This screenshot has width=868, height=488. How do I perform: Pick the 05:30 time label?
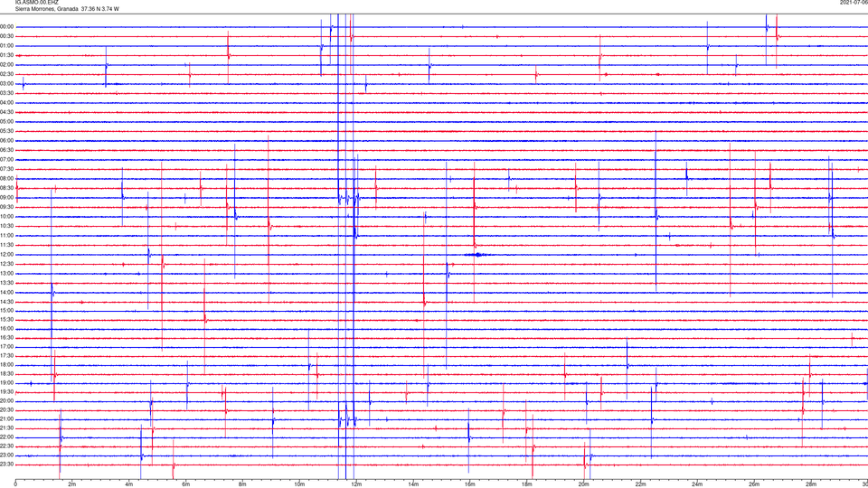[7, 131]
